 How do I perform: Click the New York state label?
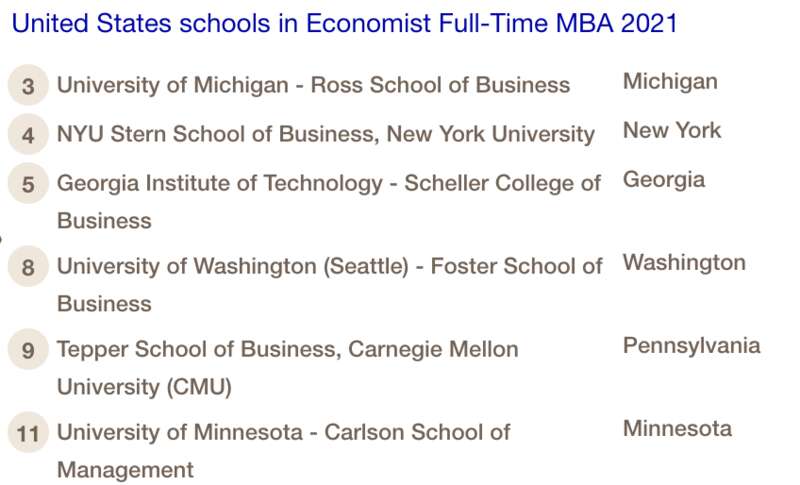(x=672, y=131)
